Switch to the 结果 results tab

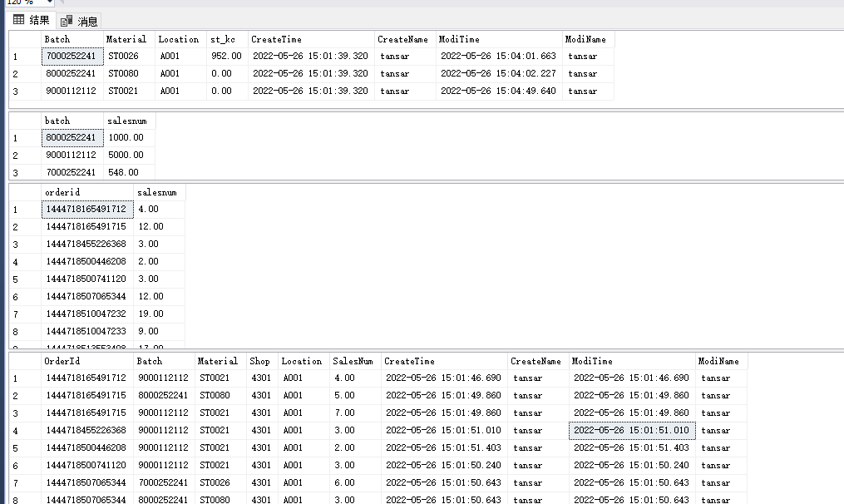point(32,21)
